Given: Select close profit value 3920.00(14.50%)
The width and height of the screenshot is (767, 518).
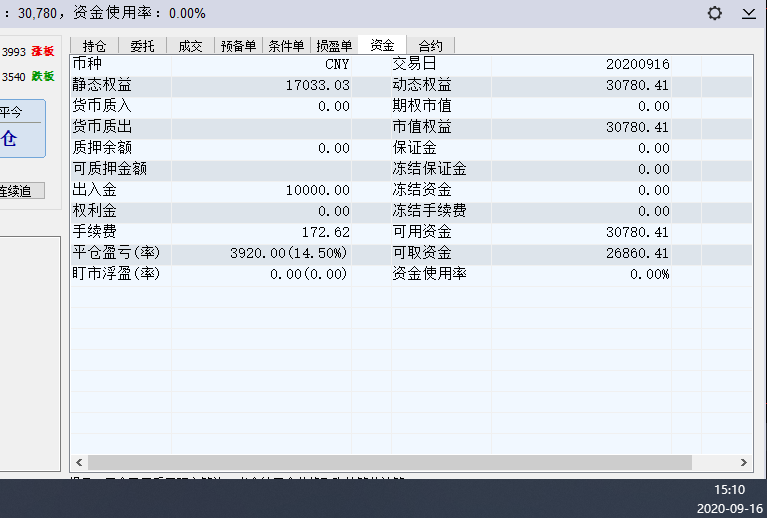Looking at the screenshot, I should pos(289,253).
